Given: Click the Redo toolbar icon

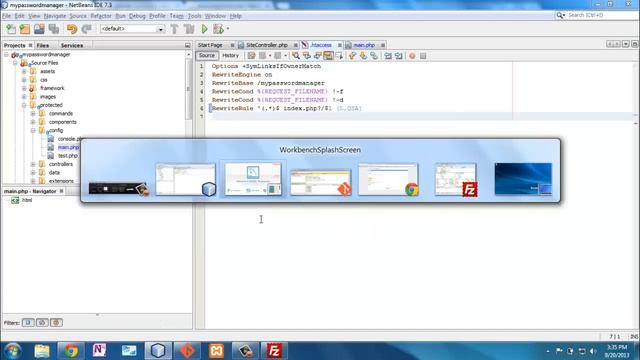Looking at the screenshot, I should coord(86,29).
